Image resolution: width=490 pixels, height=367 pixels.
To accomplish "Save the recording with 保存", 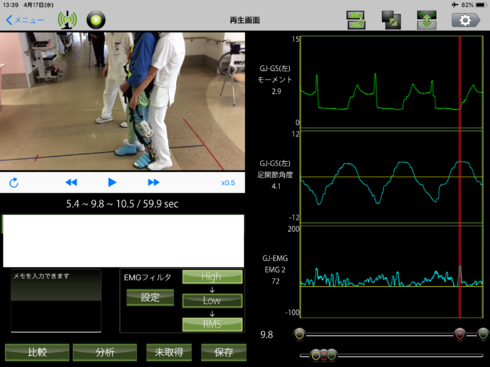I will pyautogui.click(x=224, y=352).
